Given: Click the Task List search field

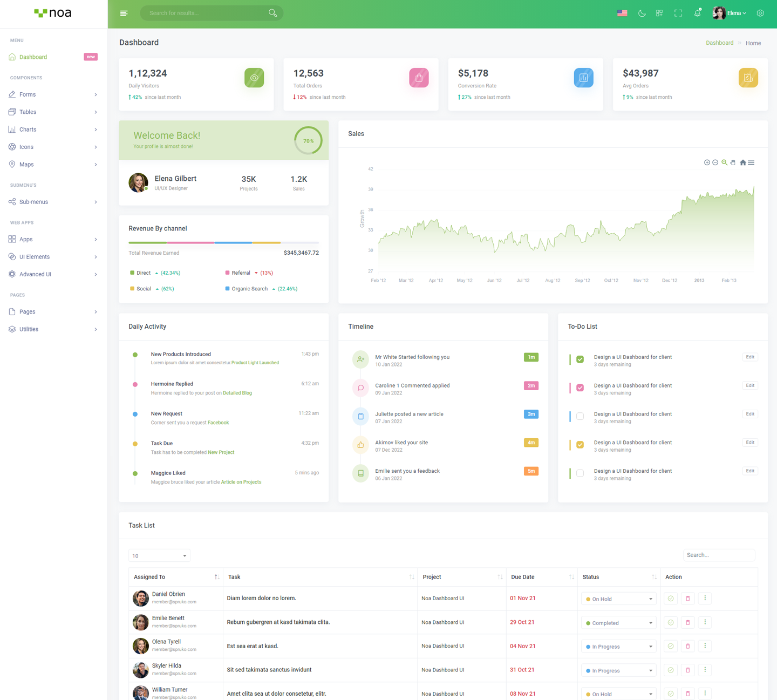Looking at the screenshot, I should coord(719,555).
